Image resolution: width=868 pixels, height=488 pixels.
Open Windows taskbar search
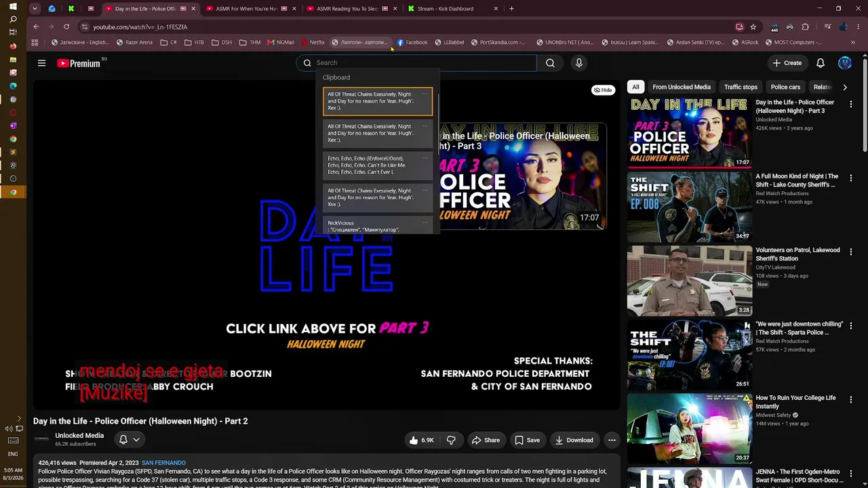pos(13,19)
